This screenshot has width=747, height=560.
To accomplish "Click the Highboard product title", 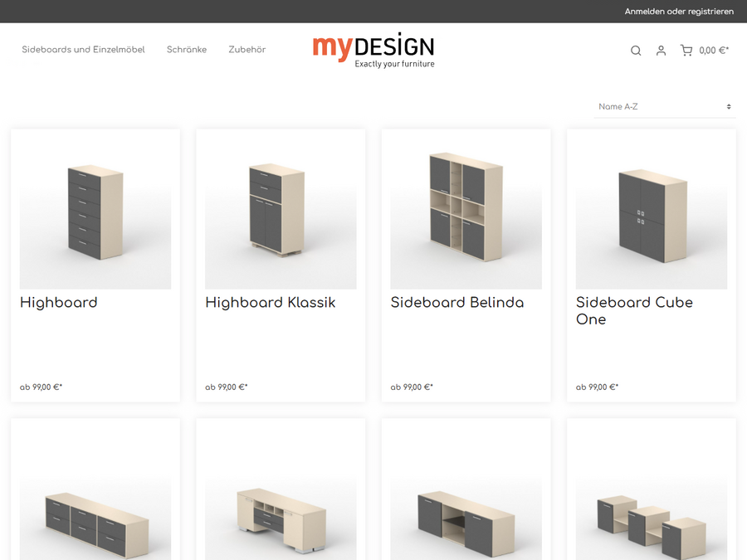I will coord(59,302).
